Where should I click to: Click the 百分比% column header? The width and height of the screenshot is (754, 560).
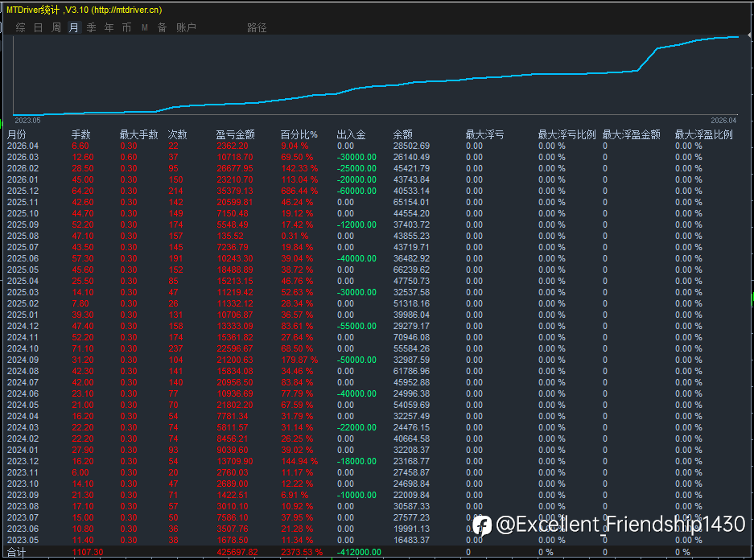click(x=299, y=134)
